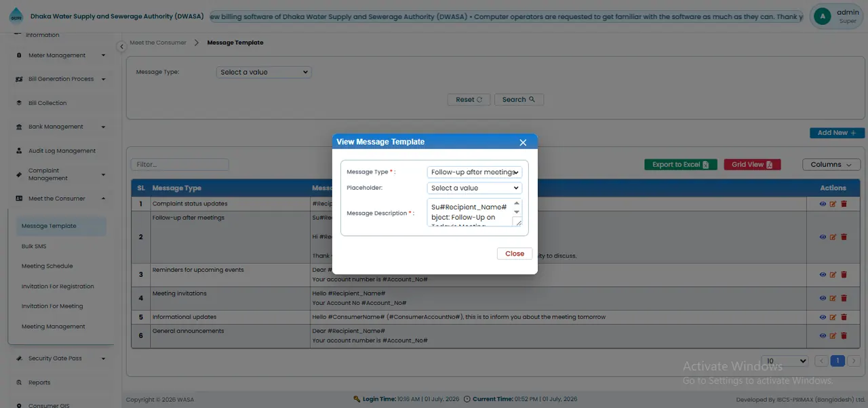Click the Meet the Consumer breadcrumb
Screen dimensions: 868x408
tap(158, 43)
